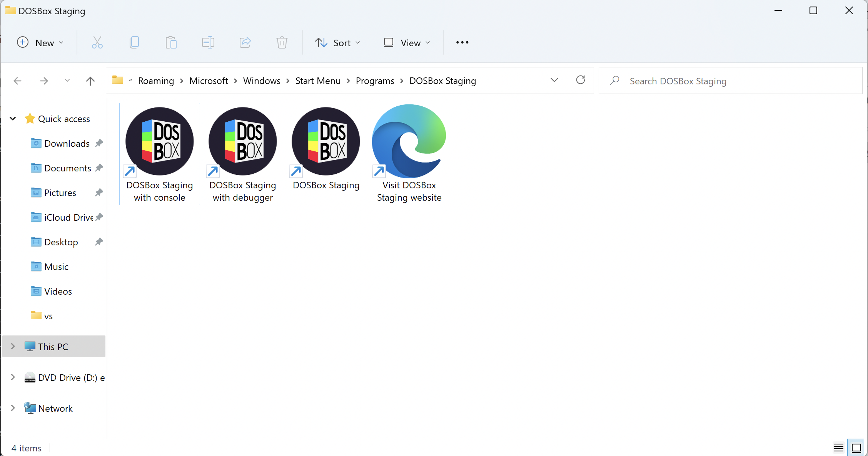
Task: Click DOSBox Staging in breadcrumb
Action: click(442, 81)
